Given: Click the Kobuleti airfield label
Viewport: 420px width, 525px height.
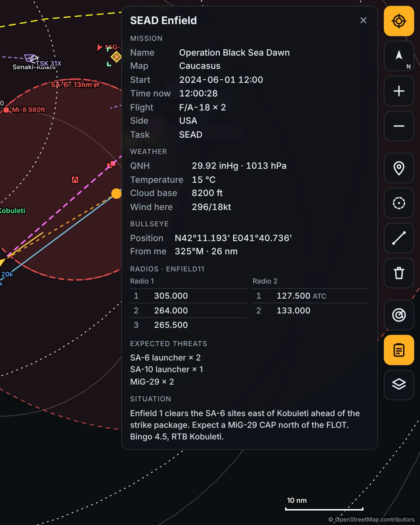Looking at the screenshot, I should coord(12,210).
